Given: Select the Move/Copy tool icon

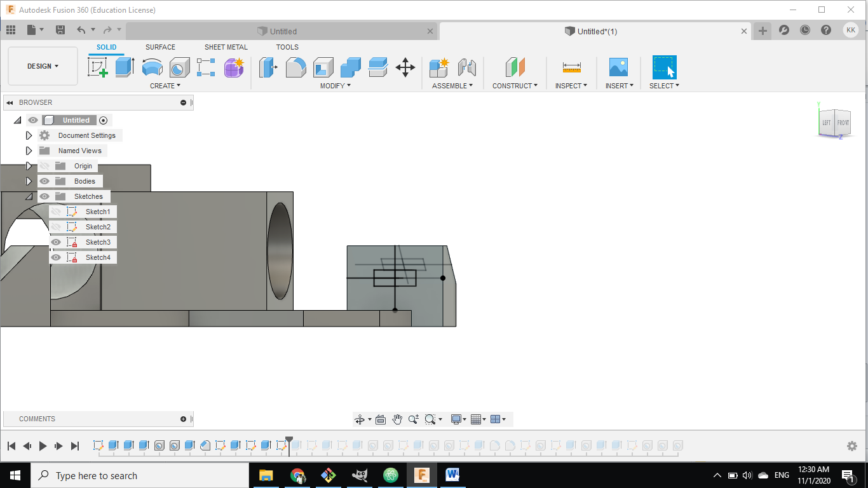Looking at the screenshot, I should click(405, 67).
